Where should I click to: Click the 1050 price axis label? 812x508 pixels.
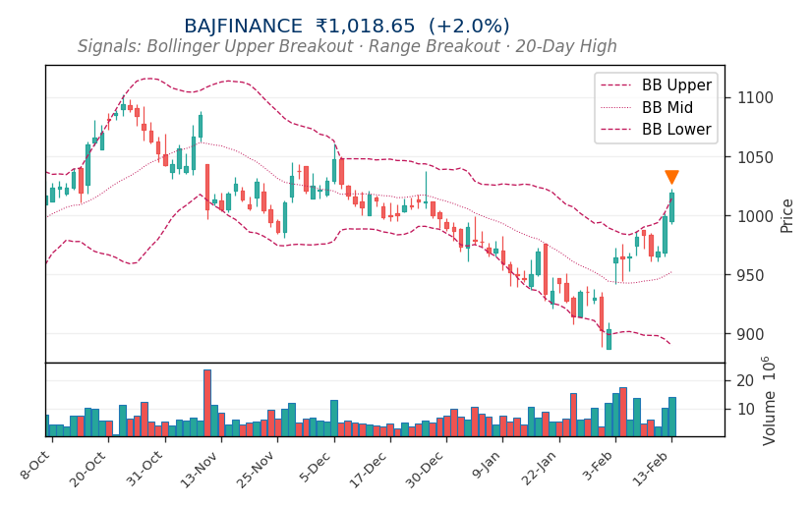(x=755, y=157)
